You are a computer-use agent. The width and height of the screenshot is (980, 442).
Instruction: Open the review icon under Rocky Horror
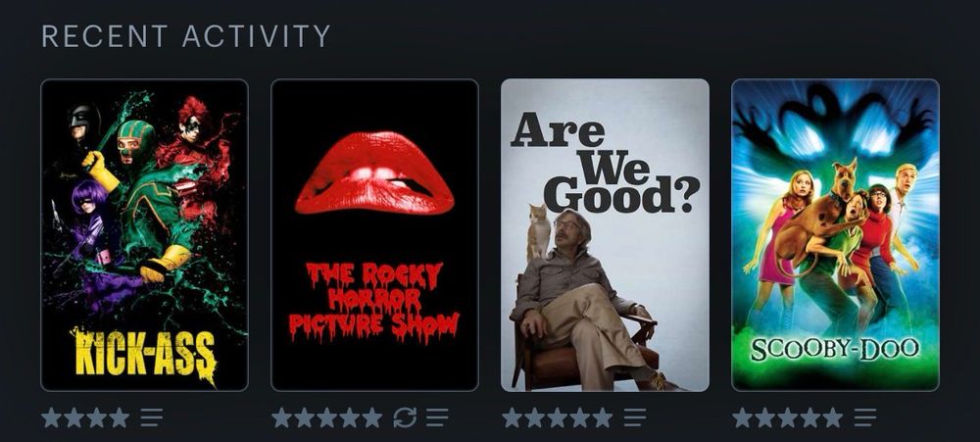click(437, 417)
